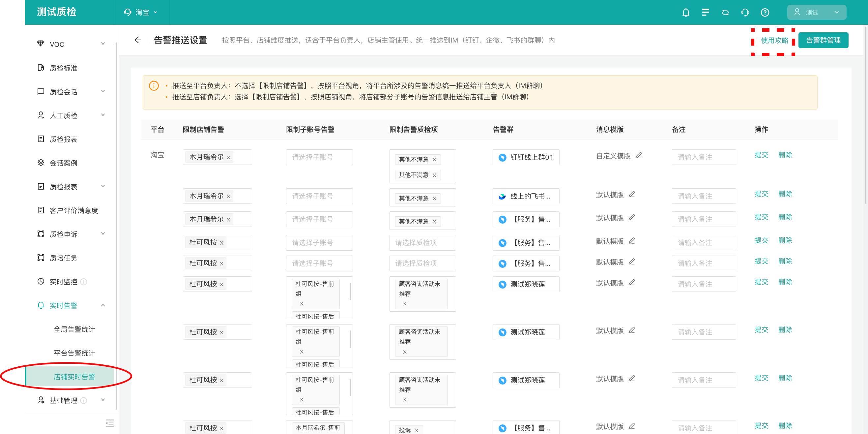Edit template pencil in 线上的飞书 row

pos(632,194)
